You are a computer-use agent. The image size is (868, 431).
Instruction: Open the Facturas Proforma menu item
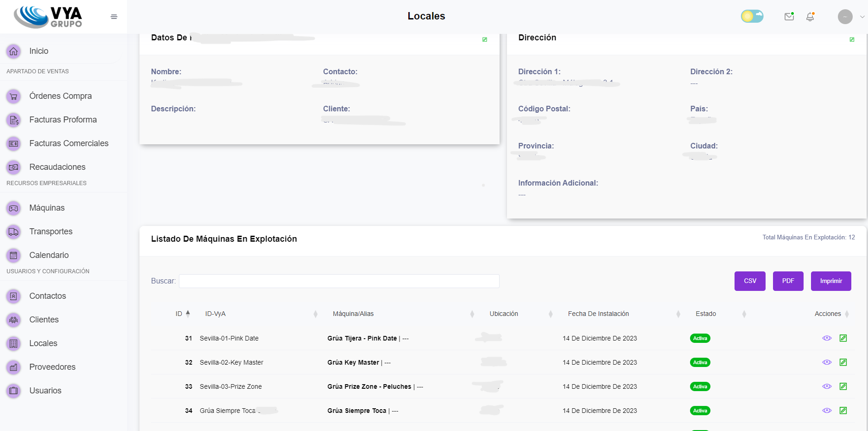(63, 119)
